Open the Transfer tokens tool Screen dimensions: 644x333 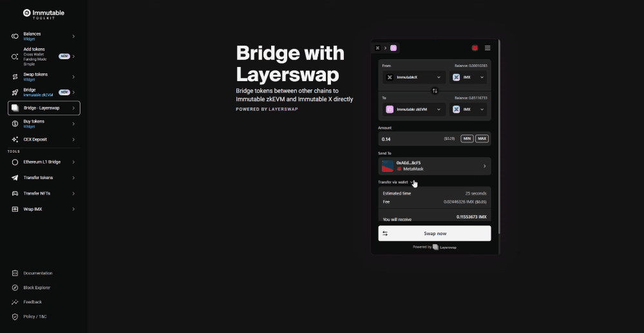coord(44,178)
